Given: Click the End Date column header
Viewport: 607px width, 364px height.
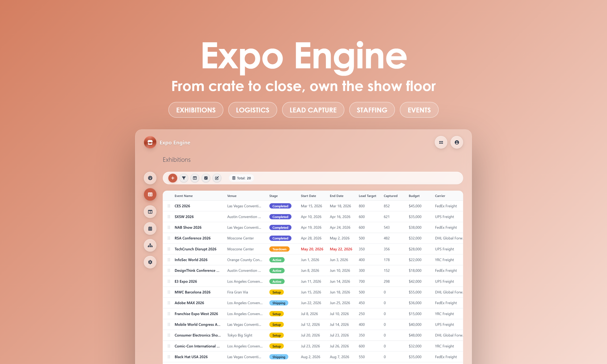Looking at the screenshot, I should [x=337, y=196].
